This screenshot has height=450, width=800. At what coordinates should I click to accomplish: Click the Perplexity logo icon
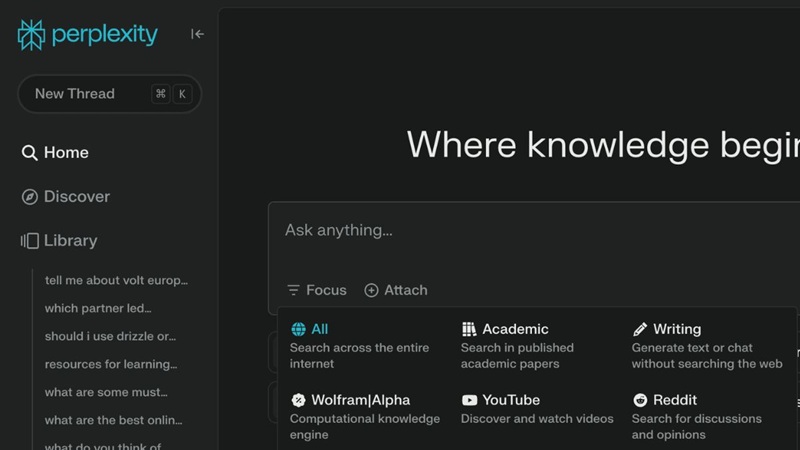point(32,34)
